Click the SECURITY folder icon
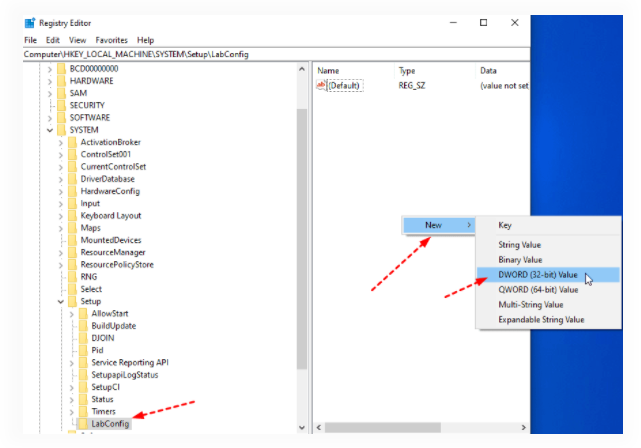 tap(61, 105)
